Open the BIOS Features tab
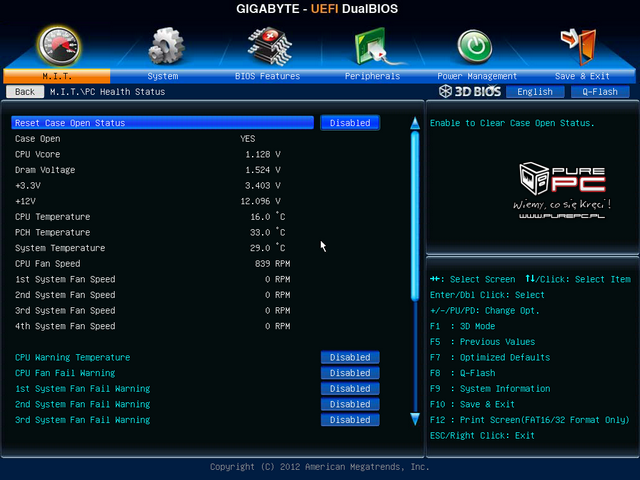Viewport: 640px width, 480px height. (x=267, y=76)
